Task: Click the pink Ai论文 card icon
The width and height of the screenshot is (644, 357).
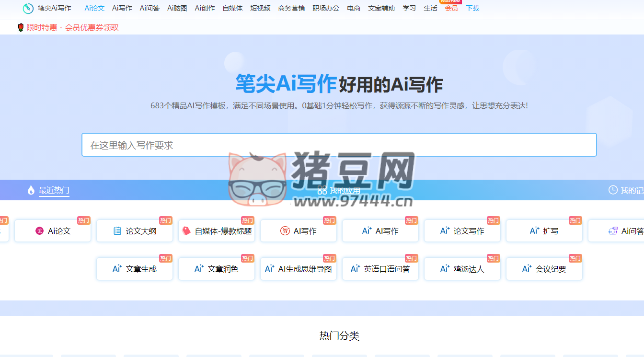Action: pyautogui.click(x=39, y=231)
